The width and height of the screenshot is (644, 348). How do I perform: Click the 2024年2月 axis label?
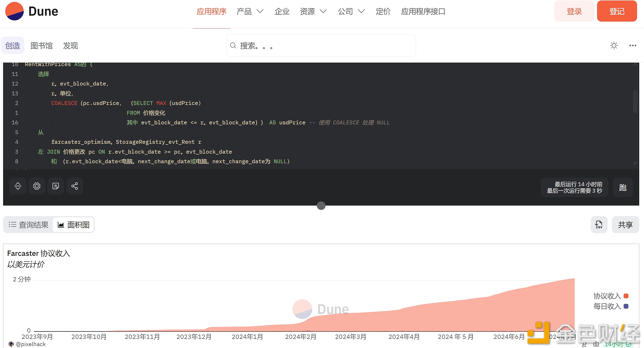(301, 336)
